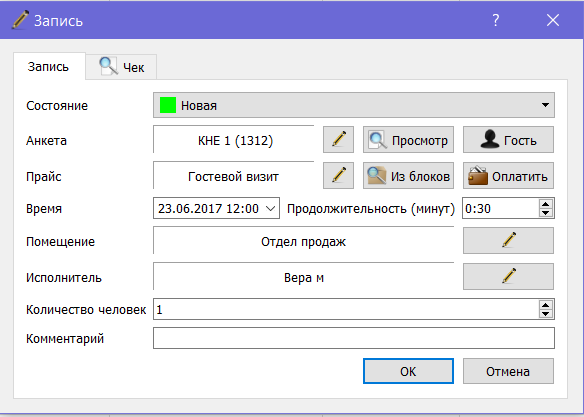
Task: Open the Время date picker dropdown
Action: (271, 208)
